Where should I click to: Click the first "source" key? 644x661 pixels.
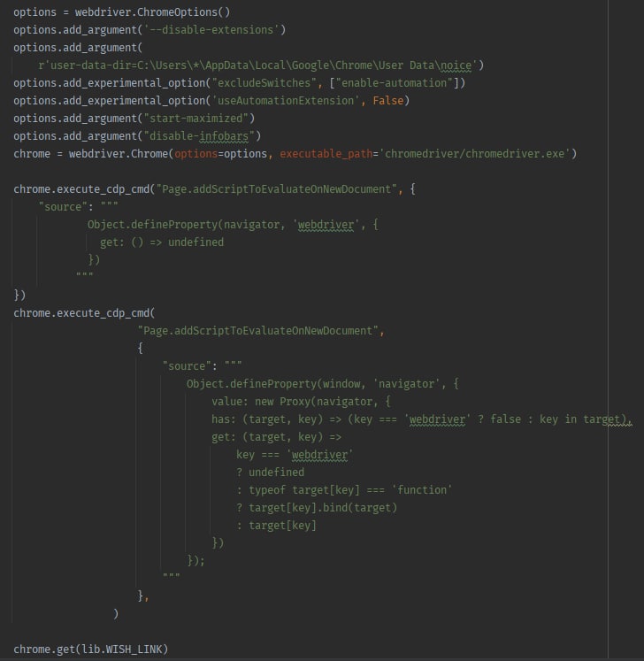pos(63,207)
